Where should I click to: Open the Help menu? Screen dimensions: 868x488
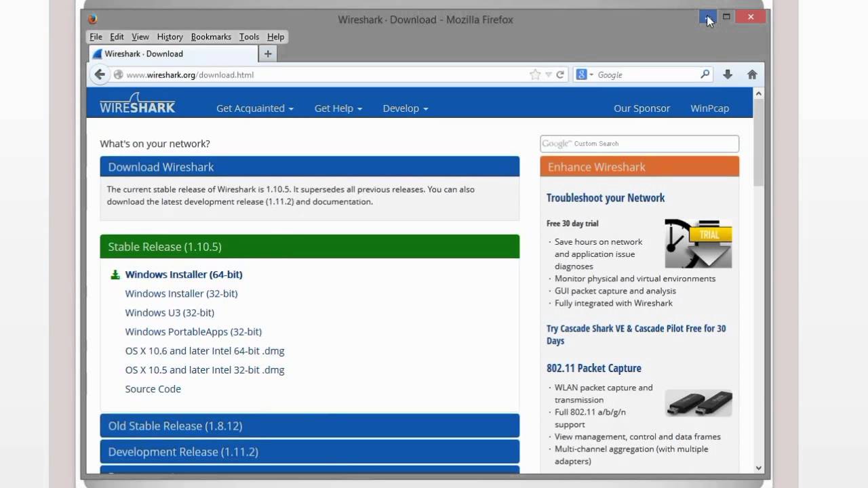tap(275, 37)
